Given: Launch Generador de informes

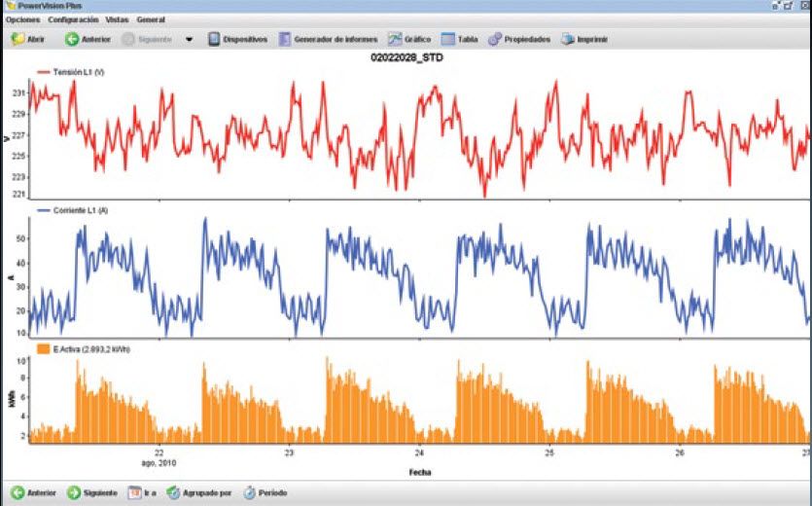Looking at the screenshot, I should pos(328,39).
